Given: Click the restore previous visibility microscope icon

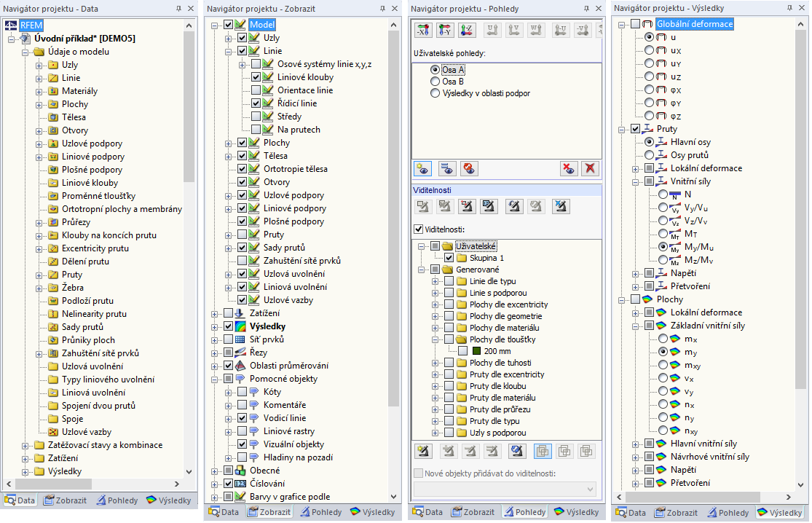Looking at the screenshot, I should (514, 206).
